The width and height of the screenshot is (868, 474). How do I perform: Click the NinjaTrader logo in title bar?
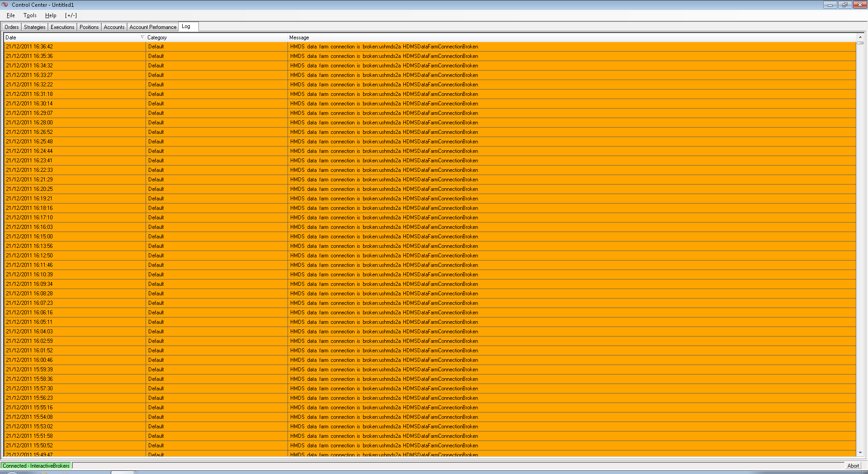pyautogui.click(x=5, y=5)
